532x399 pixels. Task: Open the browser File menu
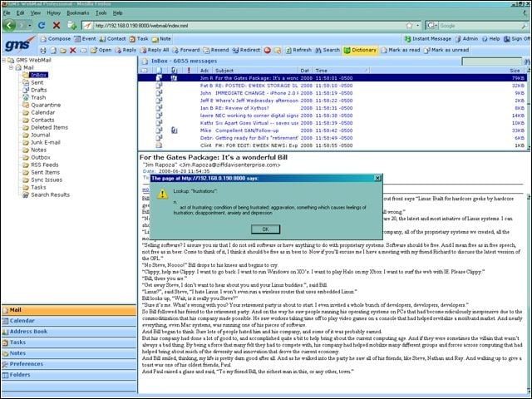[x=7, y=13]
